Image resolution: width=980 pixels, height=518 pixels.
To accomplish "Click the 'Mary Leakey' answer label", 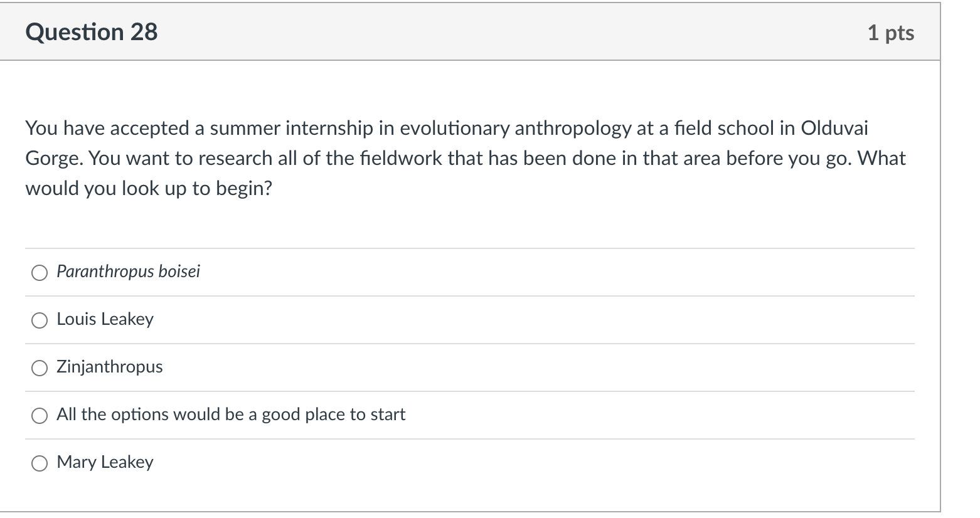I will click(105, 462).
